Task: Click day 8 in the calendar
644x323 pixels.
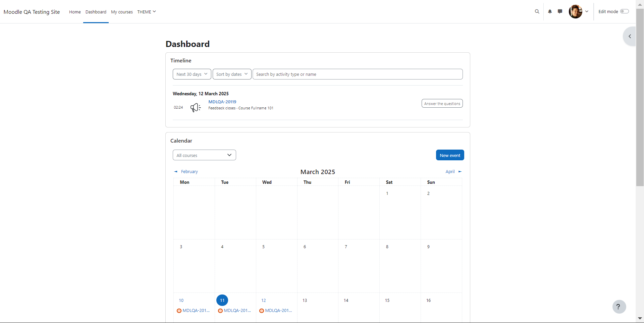Action: click(x=387, y=247)
